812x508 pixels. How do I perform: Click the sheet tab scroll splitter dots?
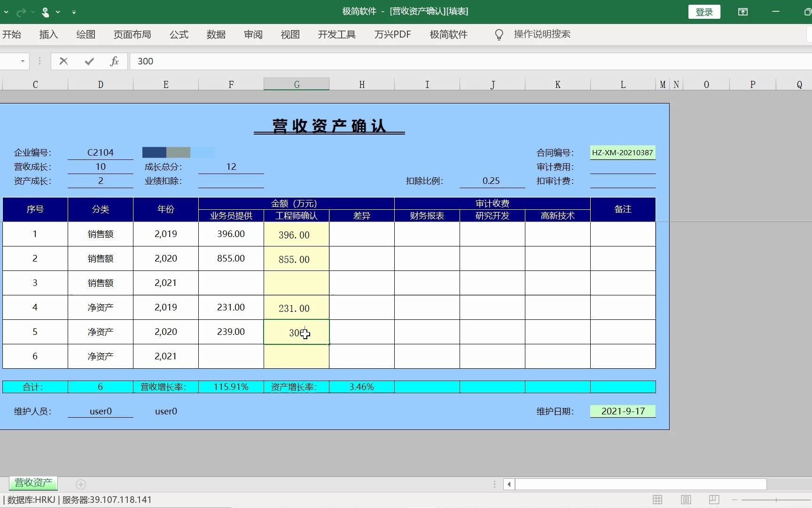coord(494,484)
